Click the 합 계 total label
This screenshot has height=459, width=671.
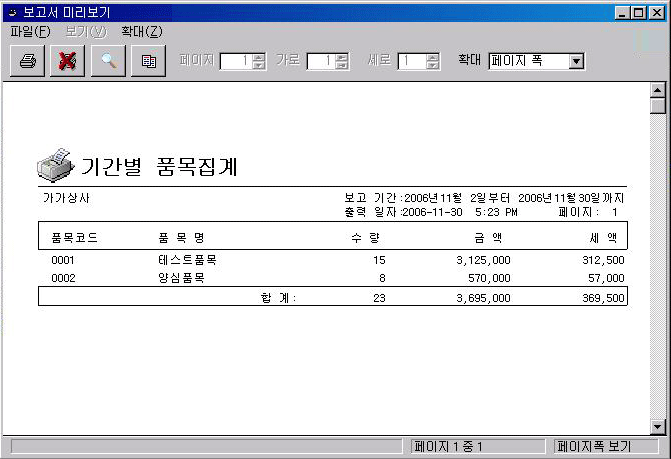[x=278, y=298]
